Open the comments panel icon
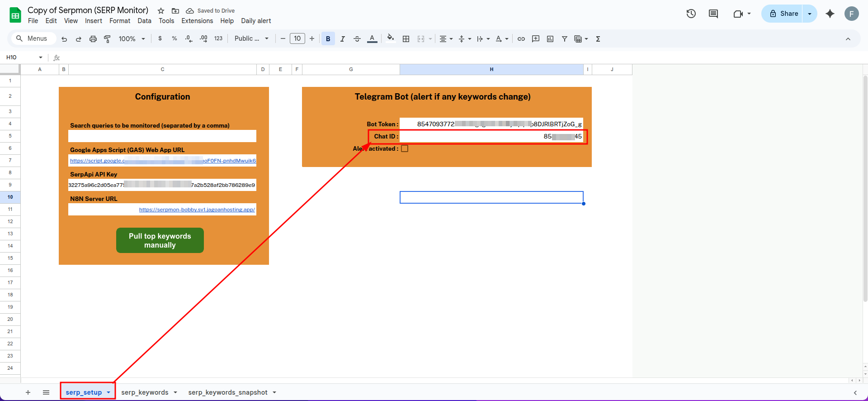The image size is (868, 401). 713,14
